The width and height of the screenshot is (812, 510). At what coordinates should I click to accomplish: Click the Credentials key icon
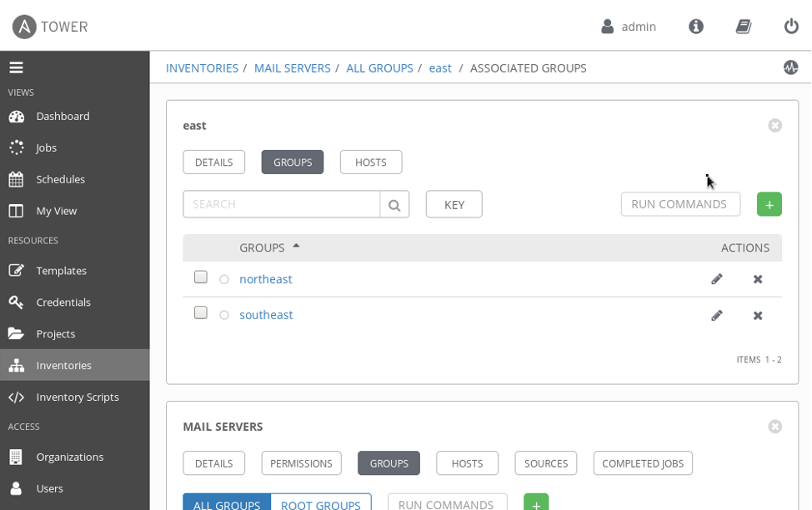tap(16, 302)
